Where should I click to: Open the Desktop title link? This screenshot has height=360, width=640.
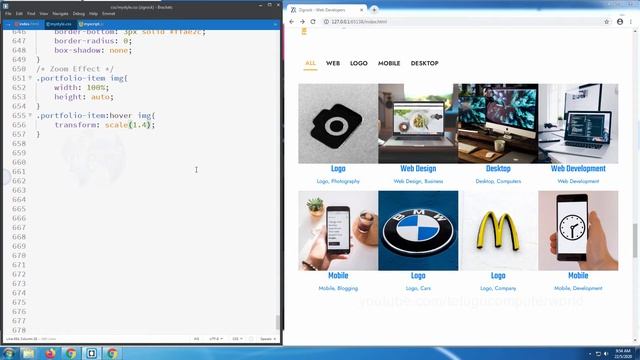pyautogui.click(x=498, y=169)
